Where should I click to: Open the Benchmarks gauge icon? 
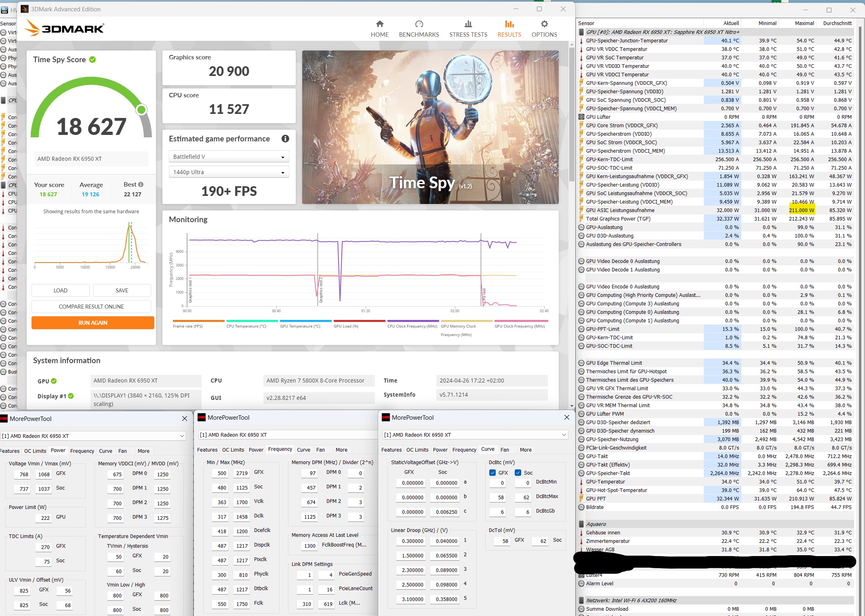point(419,24)
